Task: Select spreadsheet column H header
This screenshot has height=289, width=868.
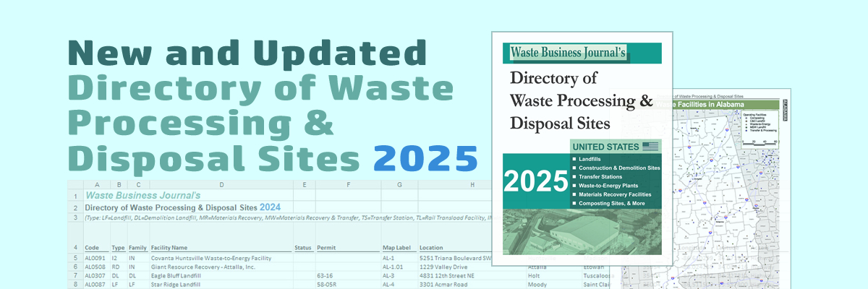Action: (472, 185)
